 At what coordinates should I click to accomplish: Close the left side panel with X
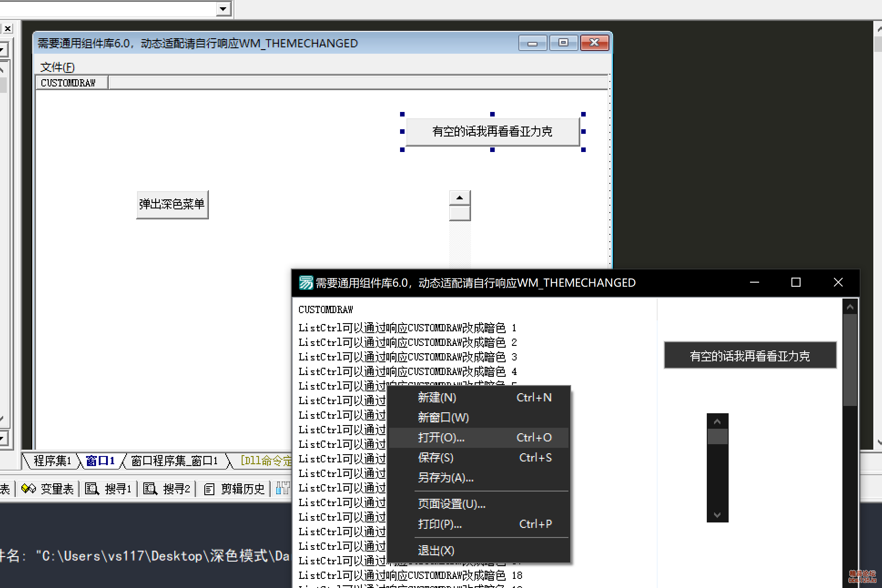tap(8, 29)
